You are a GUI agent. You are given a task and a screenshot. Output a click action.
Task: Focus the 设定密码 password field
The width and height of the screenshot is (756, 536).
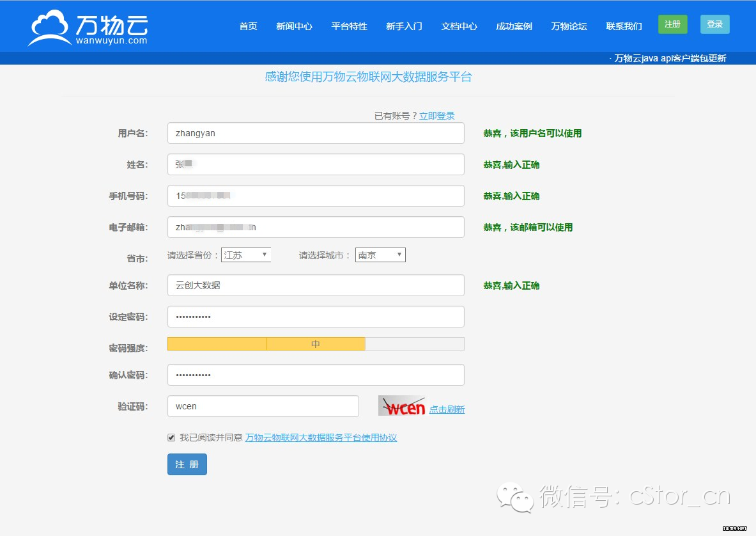click(316, 317)
